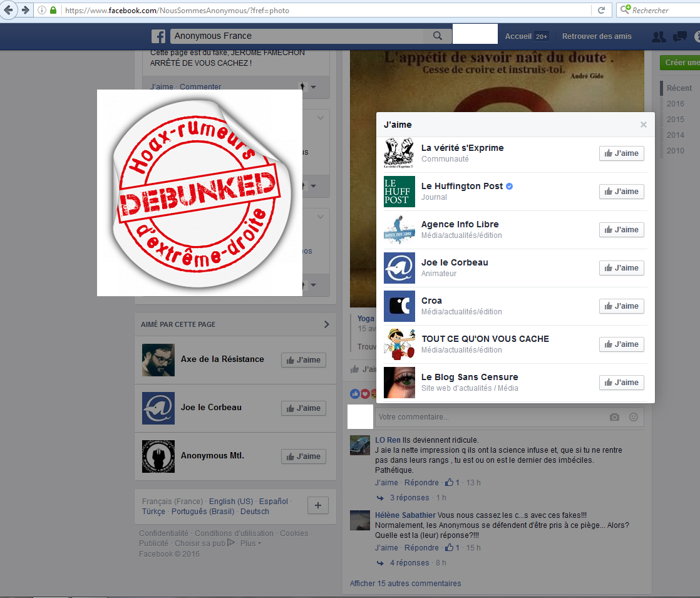
Task: Click the browser forward arrow
Action: click(x=26, y=10)
